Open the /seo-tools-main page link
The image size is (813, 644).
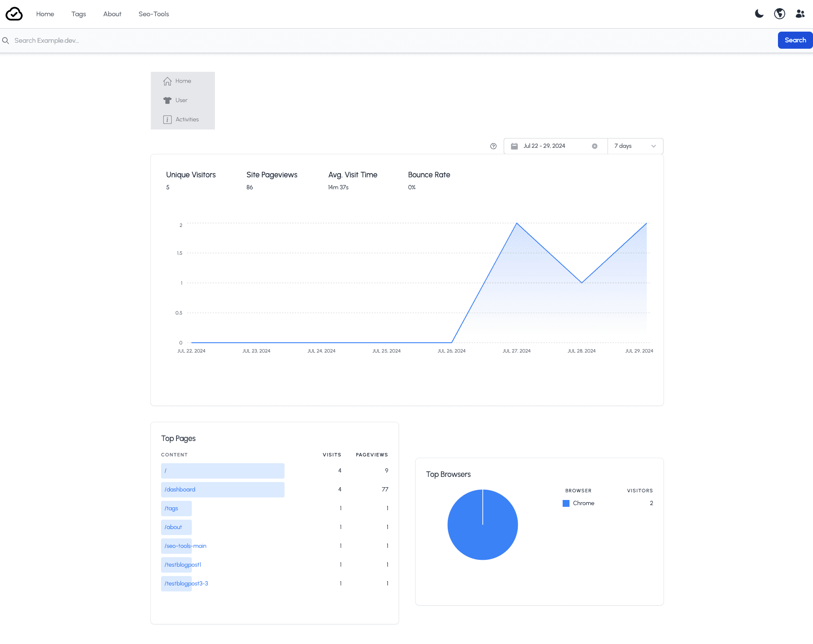185,546
